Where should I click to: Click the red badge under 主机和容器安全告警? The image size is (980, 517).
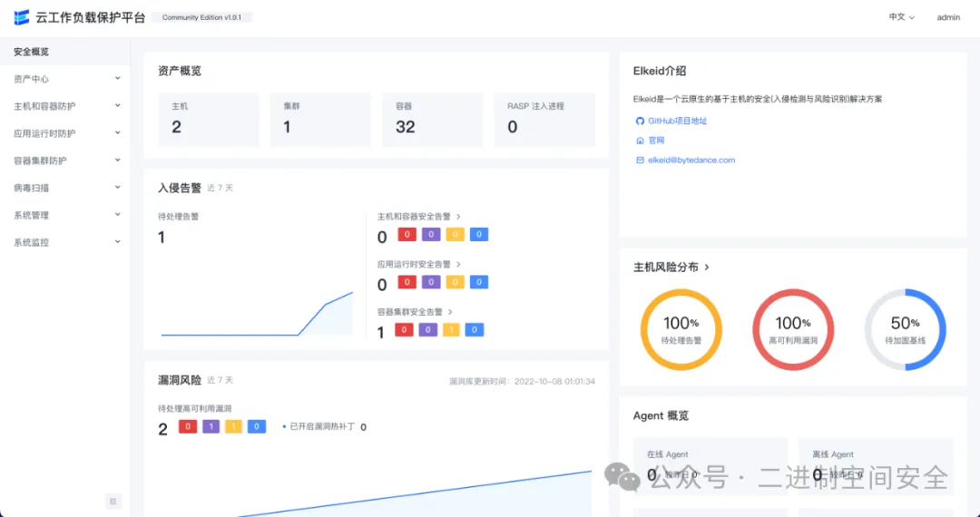(407, 235)
